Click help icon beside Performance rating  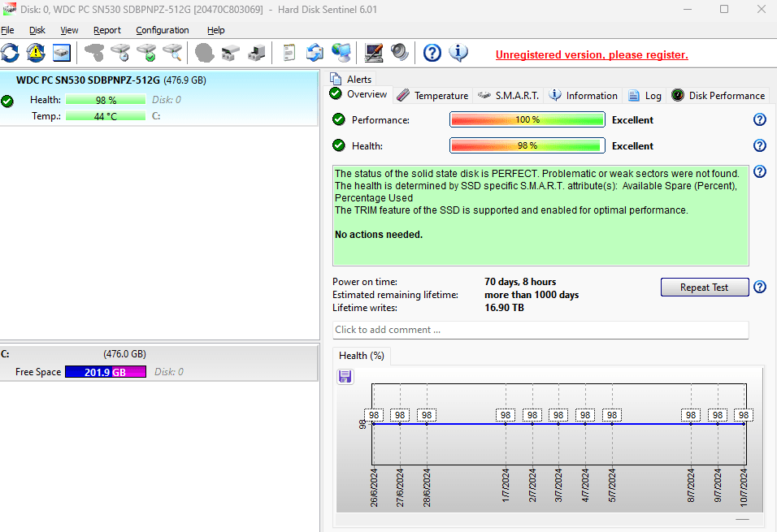click(x=760, y=120)
